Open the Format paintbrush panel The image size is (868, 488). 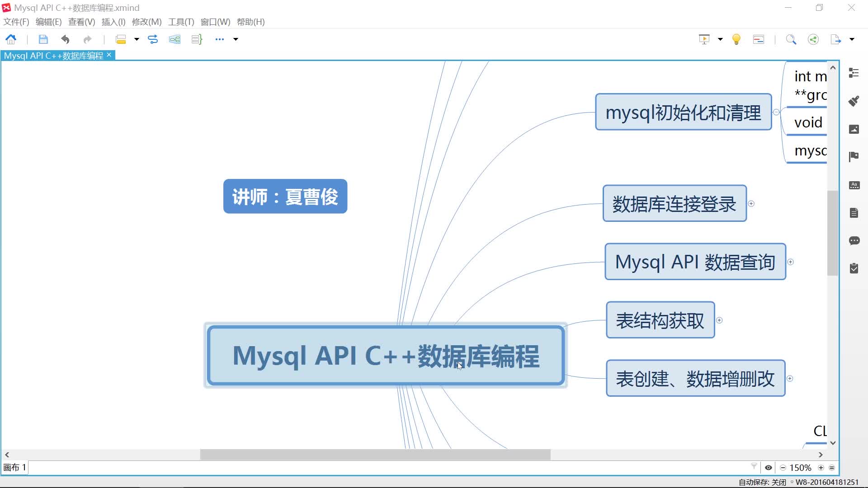point(854,101)
